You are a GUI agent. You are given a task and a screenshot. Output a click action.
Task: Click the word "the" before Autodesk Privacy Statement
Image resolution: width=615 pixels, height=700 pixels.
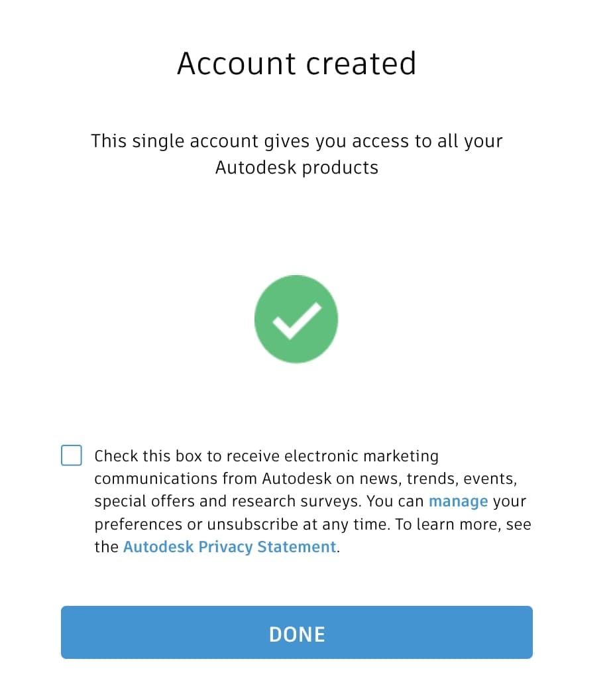pyautogui.click(x=106, y=547)
